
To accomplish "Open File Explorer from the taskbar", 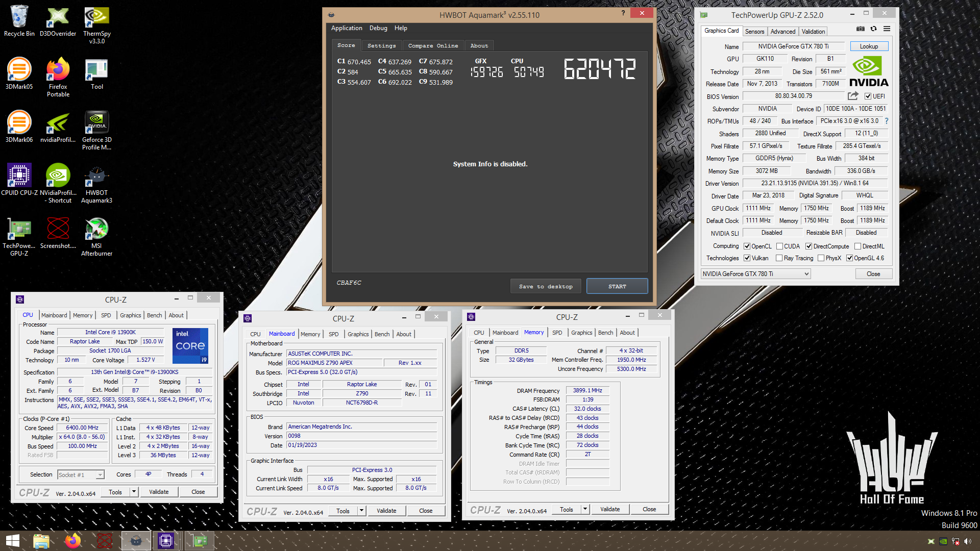I will tap(41, 541).
